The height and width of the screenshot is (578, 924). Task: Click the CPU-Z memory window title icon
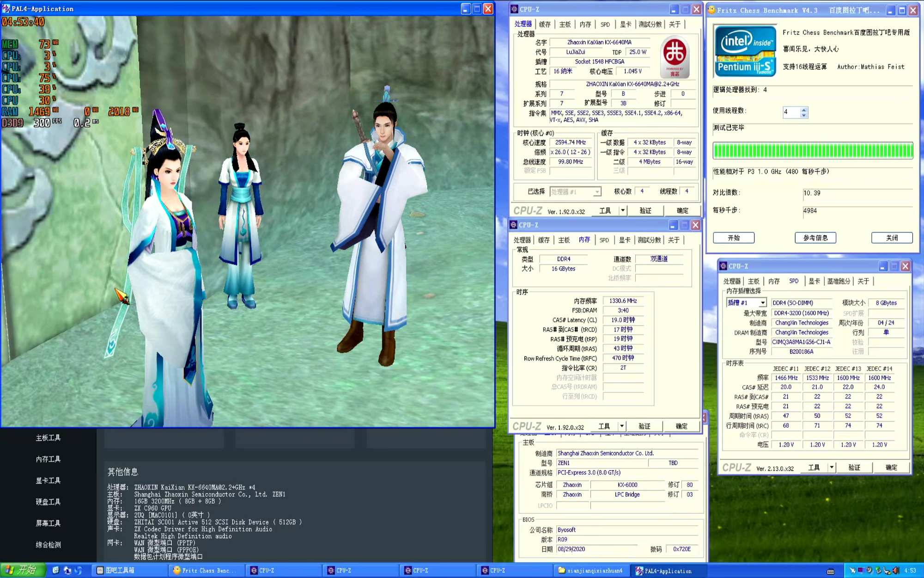pyautogui.click(x=513, y=225)
